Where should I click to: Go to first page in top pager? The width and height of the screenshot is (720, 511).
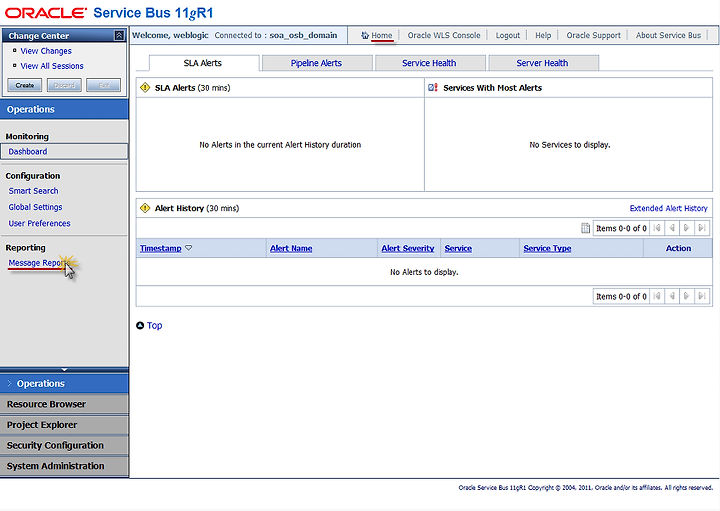pos(657,228)
